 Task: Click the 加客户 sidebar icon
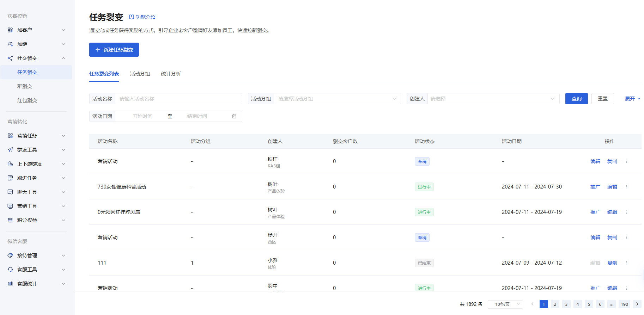(10, 30)
